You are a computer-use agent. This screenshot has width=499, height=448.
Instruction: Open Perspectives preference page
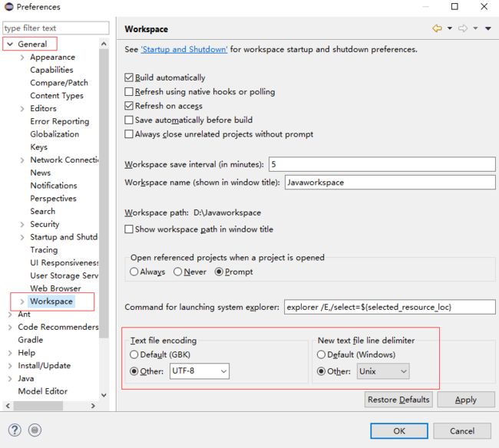coord(53,199)
